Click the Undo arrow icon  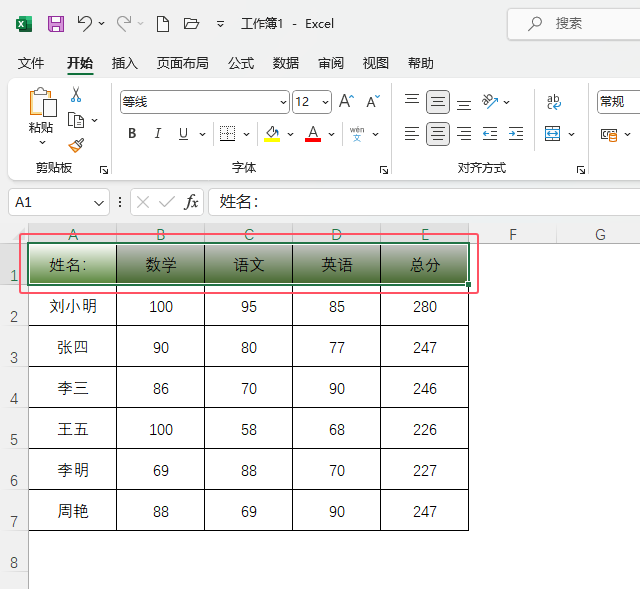[84, 23]
